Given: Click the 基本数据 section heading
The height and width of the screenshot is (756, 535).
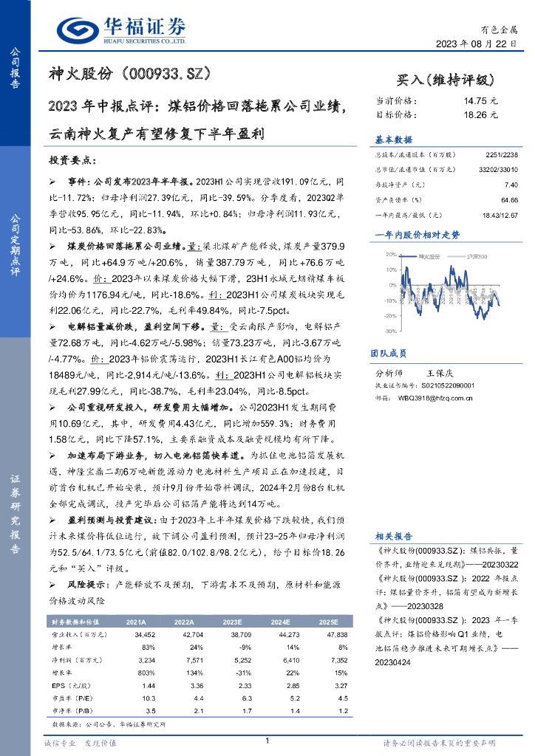Looking at the screenshot, I should pyautogui.click(x=394, y=140).
